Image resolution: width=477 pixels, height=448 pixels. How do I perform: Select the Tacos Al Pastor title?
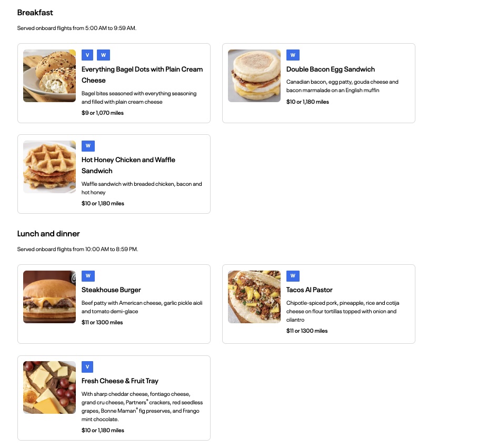click(309, 290)
